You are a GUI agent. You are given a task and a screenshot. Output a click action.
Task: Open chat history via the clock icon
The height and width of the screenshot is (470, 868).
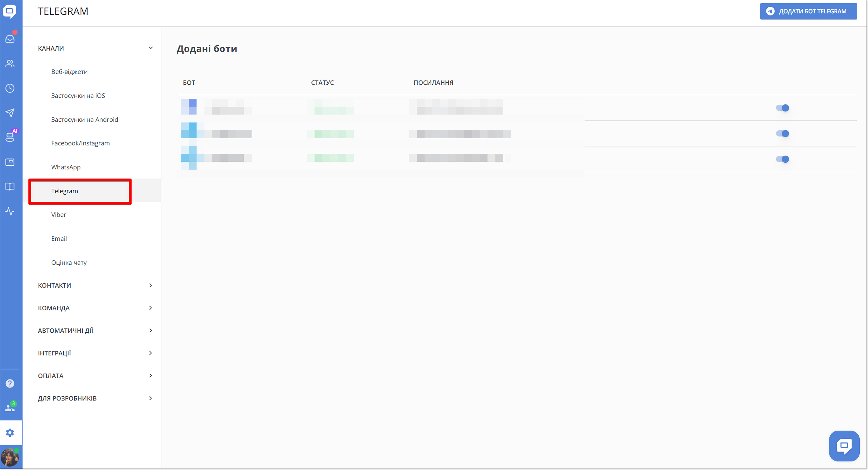coord(10,88)
